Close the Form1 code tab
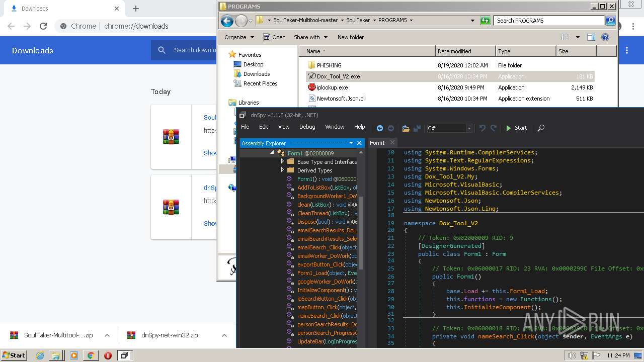The height and width of the screenshot is (362, 644). [x=392, y=143]
